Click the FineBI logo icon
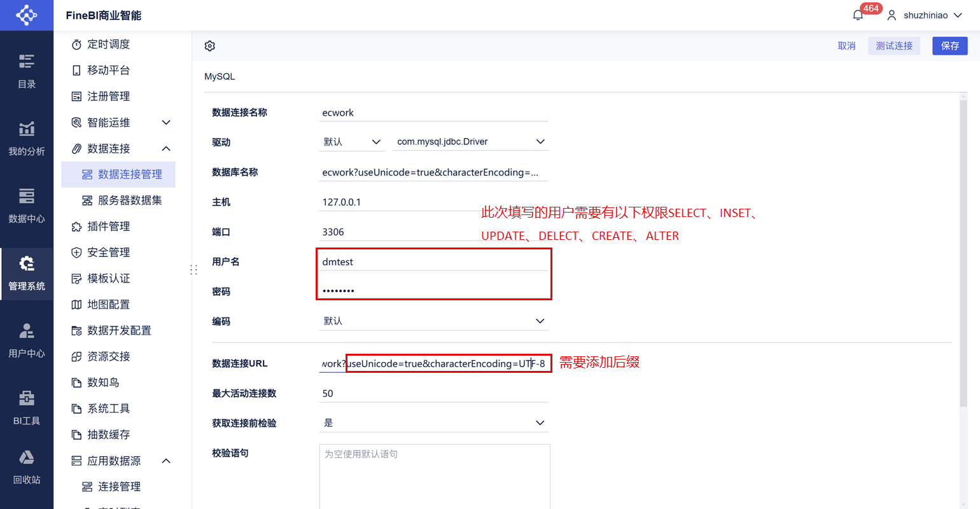 (27, 15)
